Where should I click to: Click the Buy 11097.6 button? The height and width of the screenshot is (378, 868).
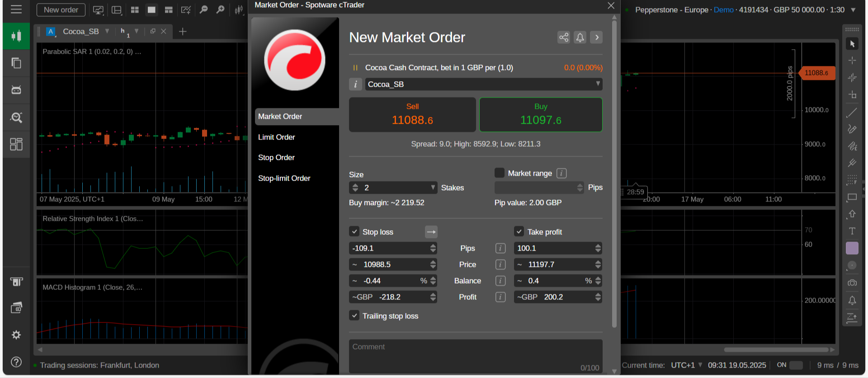pyautogui.click(x=541, y=115)
